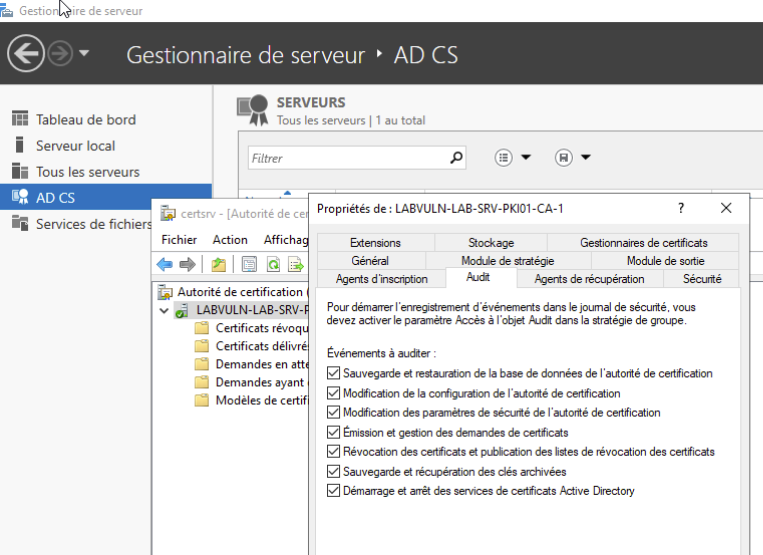Screen dimensions: 763x555
Task: Click the save query disk icon
Action: click(x=563, y=158)
